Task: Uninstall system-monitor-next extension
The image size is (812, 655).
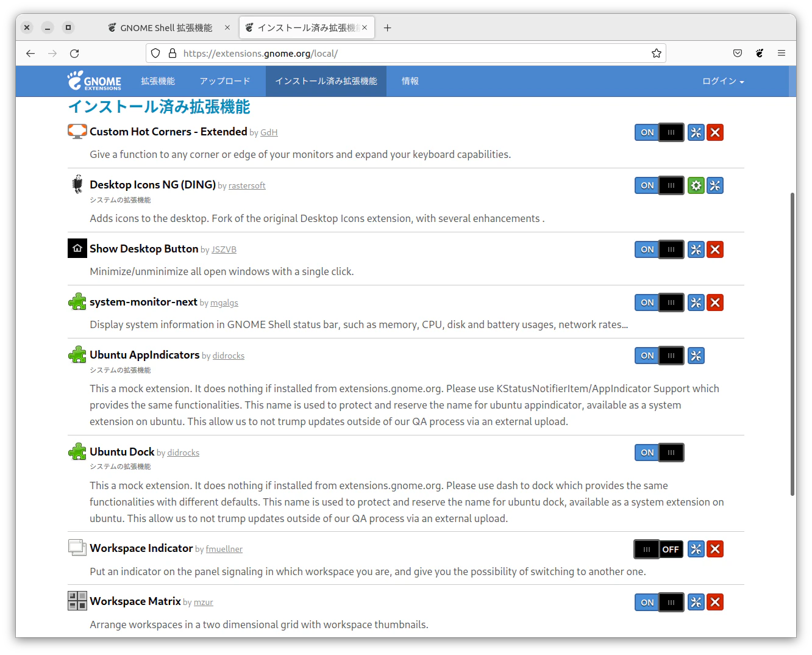Action: point(715,302)
